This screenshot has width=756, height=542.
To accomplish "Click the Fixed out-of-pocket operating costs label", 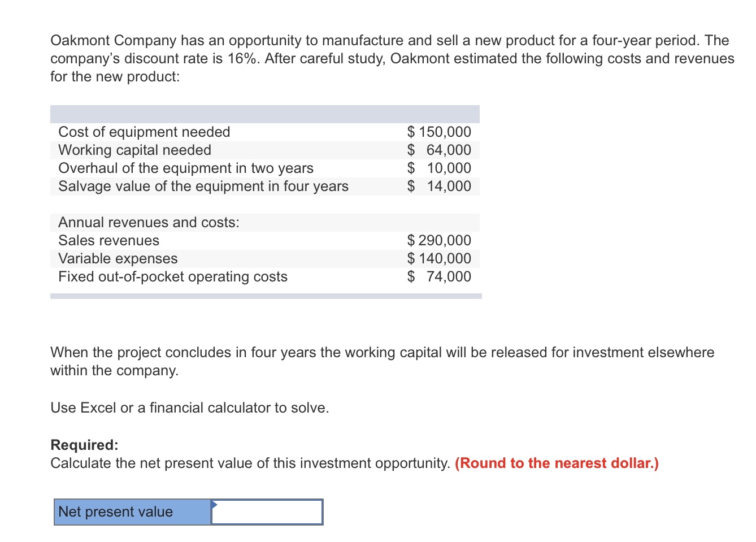I will click(173, 276).
